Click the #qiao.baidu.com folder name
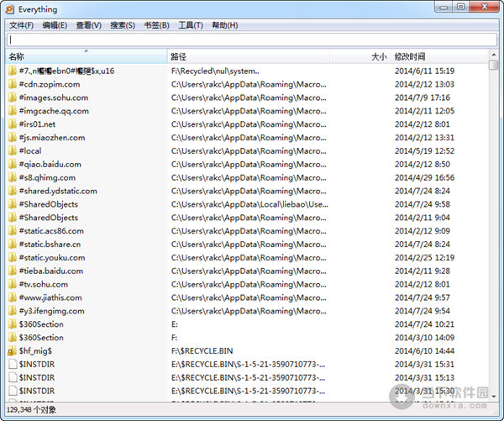The image size is (504, 421). point(50,165)
